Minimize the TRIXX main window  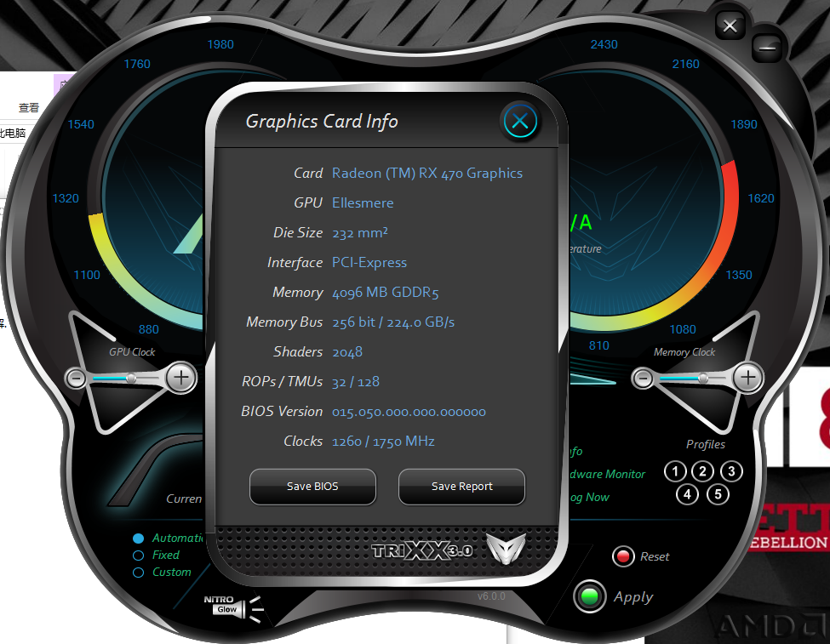pos(767,48)
